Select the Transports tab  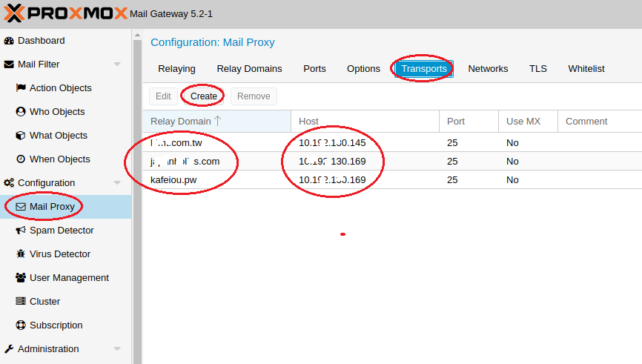click(424, 69)
